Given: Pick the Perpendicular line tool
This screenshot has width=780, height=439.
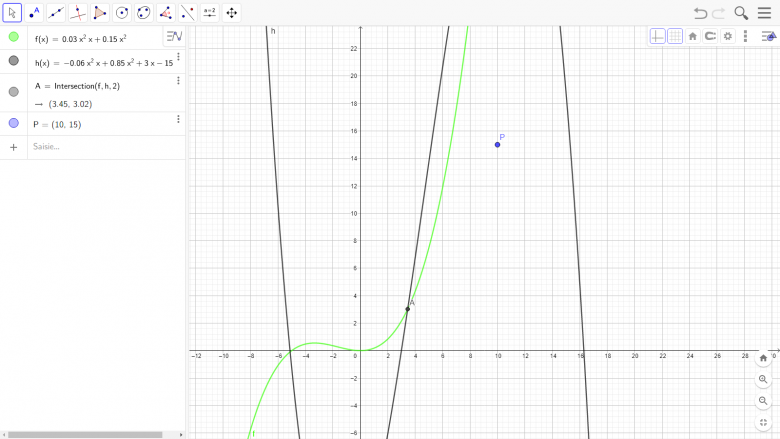Looking at the screenshot, I should click(78, 13).
